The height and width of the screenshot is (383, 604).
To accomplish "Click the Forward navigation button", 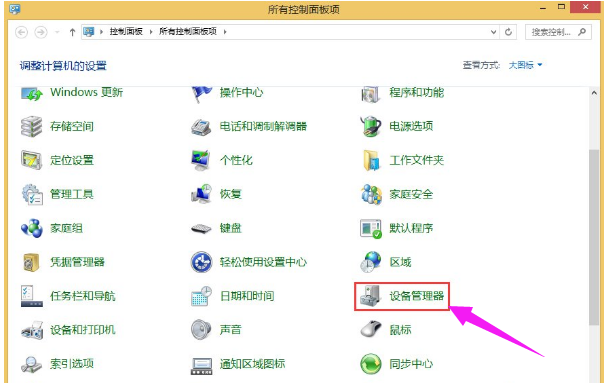I will pyautogui.click(x=41, y=32).
